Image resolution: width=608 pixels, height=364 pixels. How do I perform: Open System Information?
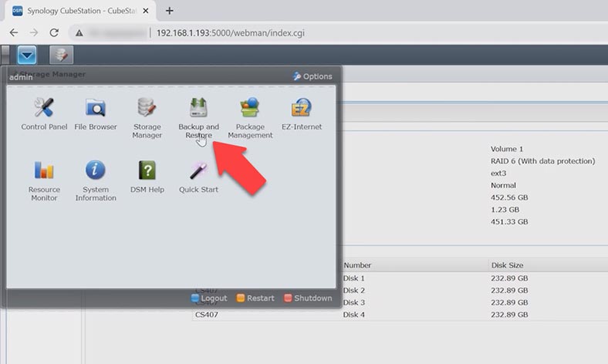pyautogui.click(x=96, y=180)
